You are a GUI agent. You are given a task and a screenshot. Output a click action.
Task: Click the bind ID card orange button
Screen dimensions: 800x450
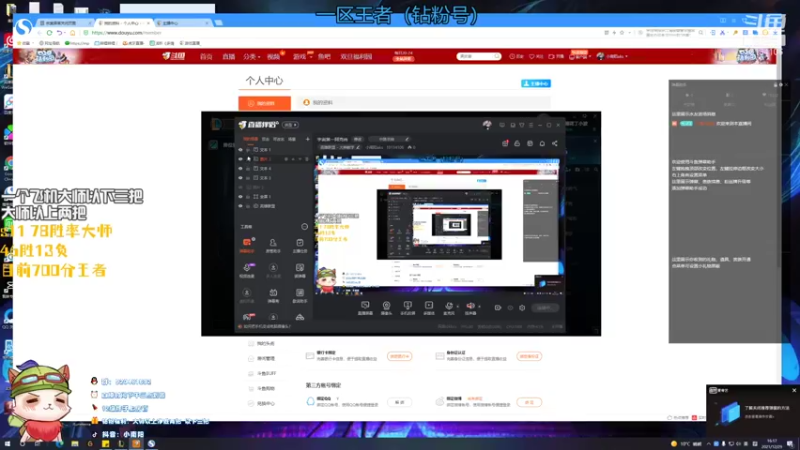click(x=529, y=356)
